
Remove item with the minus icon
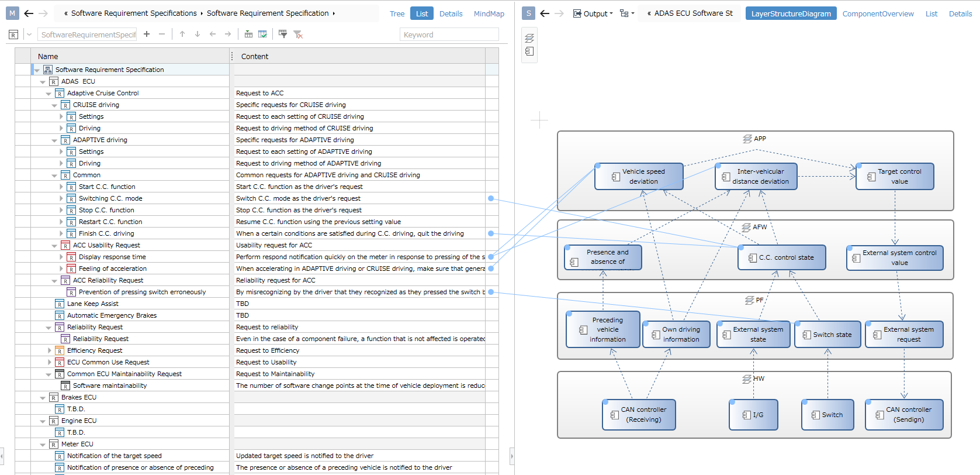coord(162,34)
